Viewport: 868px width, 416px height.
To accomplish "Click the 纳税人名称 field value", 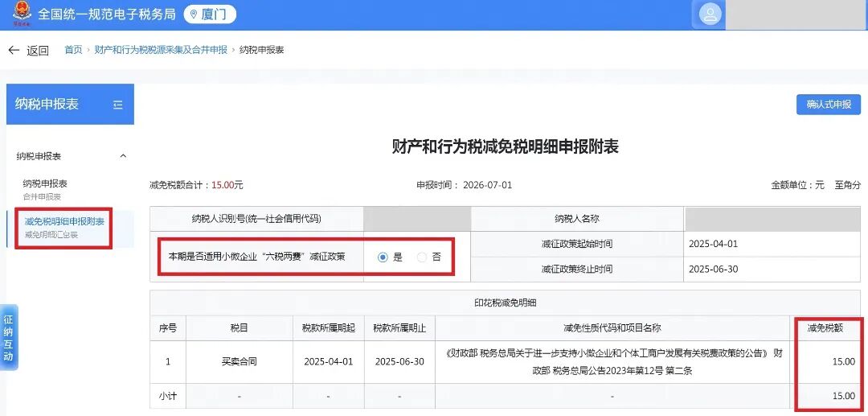I will click(x=773, y=219).
